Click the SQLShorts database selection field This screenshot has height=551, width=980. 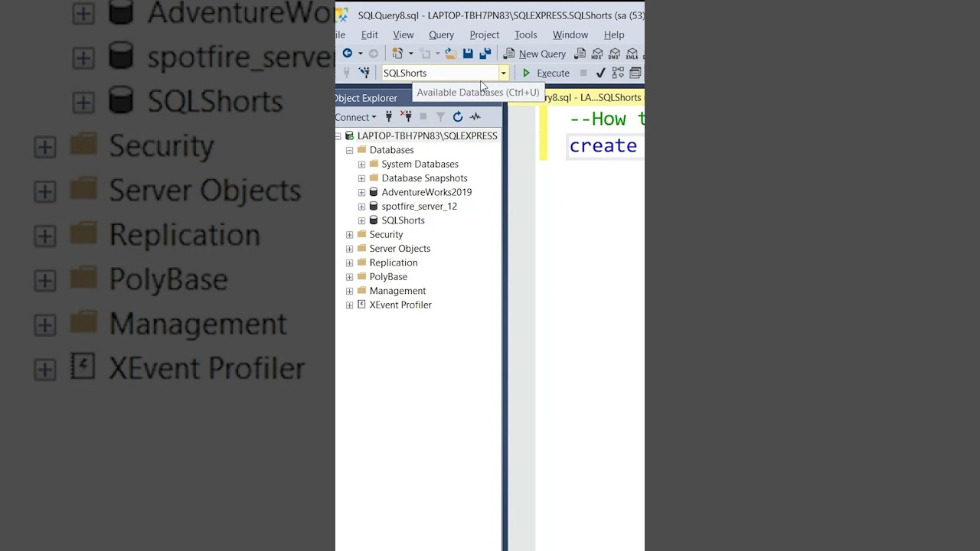(x=439, y=73)
